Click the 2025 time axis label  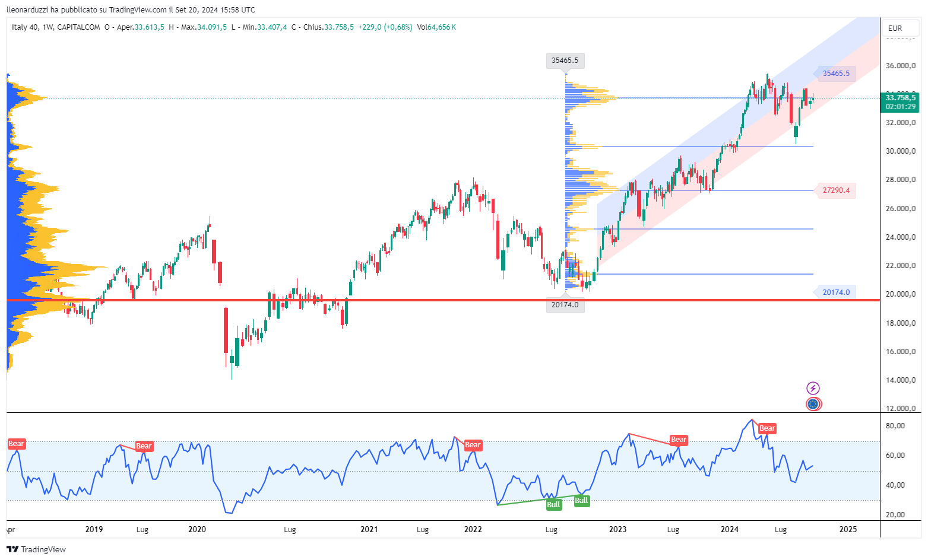[848, 529]
